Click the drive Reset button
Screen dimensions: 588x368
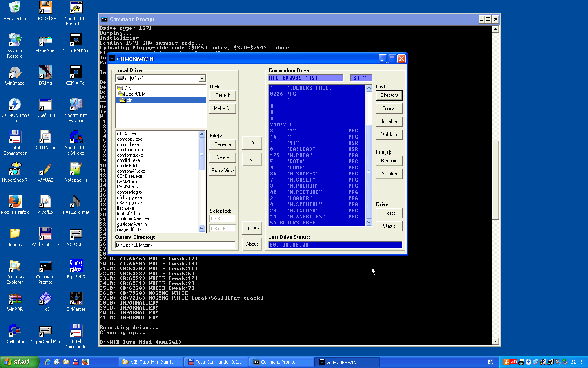click(x=389, y=213)
